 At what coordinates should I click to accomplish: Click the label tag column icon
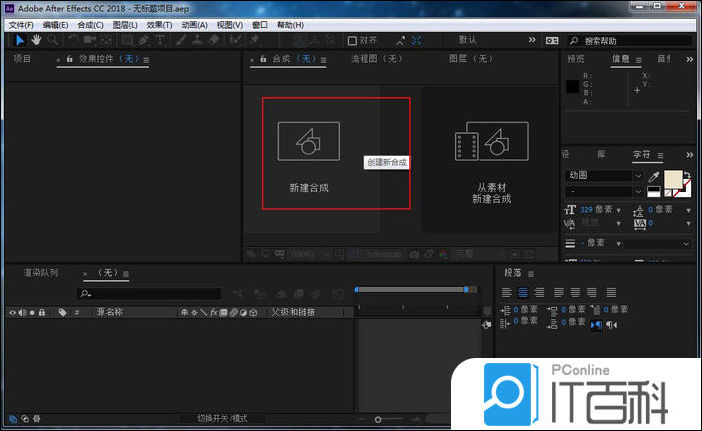62,312
